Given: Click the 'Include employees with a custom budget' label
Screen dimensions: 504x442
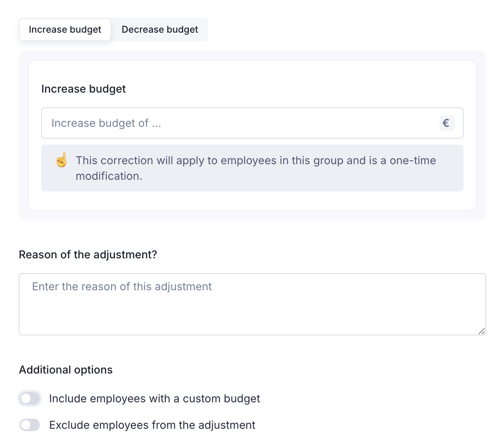Looking at the screenshot, I should pyautogui.click(x=155, y=399).
